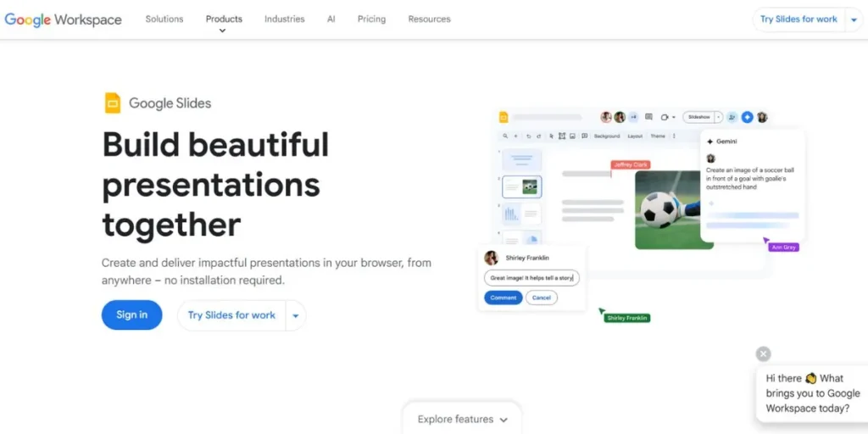Open the Pricing page
Image resolution: width=868 pixels, height=434 pixels.
click(371, 19)
